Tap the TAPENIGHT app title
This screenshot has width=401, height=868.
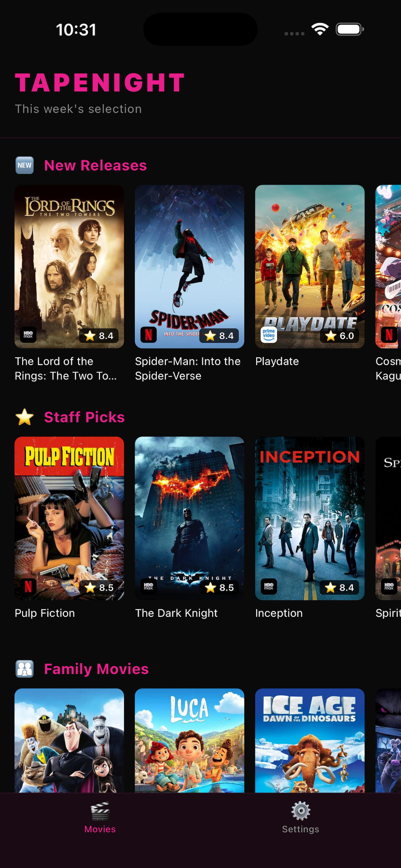(100, 82)
